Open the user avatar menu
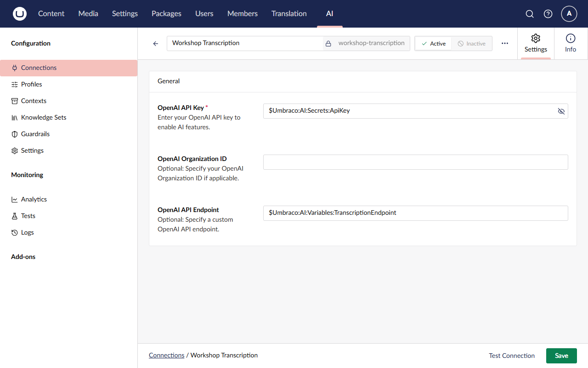The width and height of the screenshot is (588, 368). point(569,14)
